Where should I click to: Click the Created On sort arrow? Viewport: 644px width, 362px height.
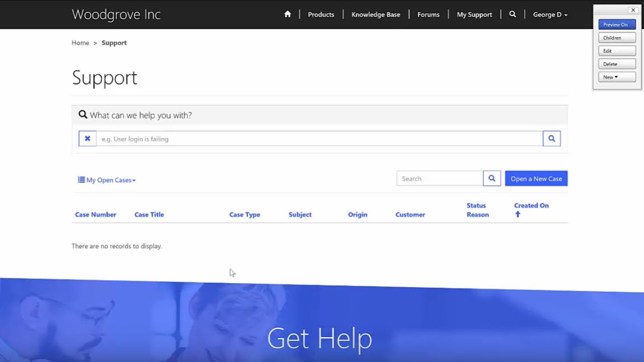[518, 214]
